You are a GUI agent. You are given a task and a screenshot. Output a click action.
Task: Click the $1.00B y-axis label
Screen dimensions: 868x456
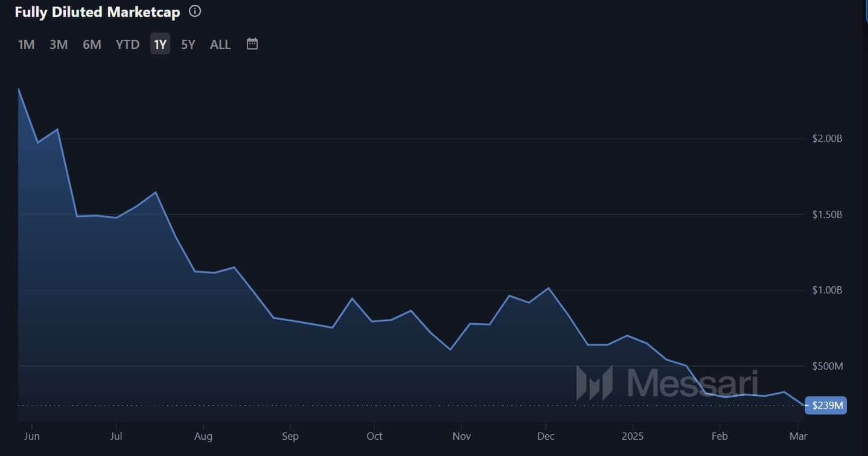point(827,290)
